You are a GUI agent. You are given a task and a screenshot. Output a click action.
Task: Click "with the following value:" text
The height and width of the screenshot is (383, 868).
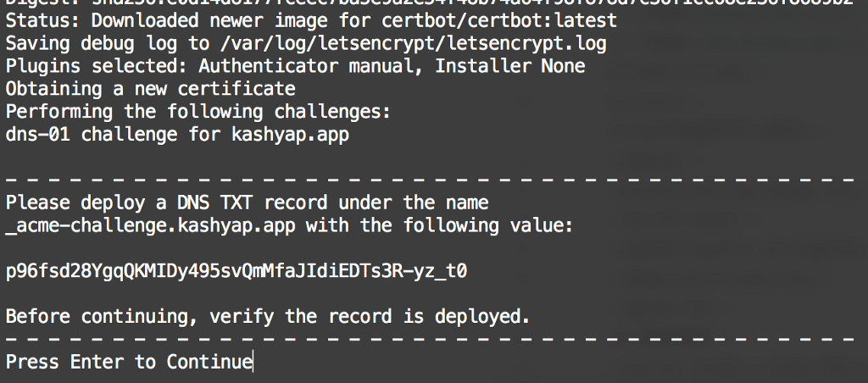pos(440,226)
